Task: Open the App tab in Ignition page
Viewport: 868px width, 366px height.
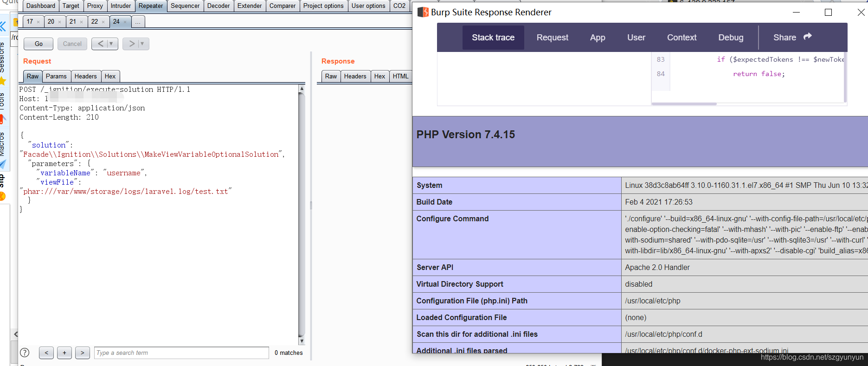Action: click(598, 38)
